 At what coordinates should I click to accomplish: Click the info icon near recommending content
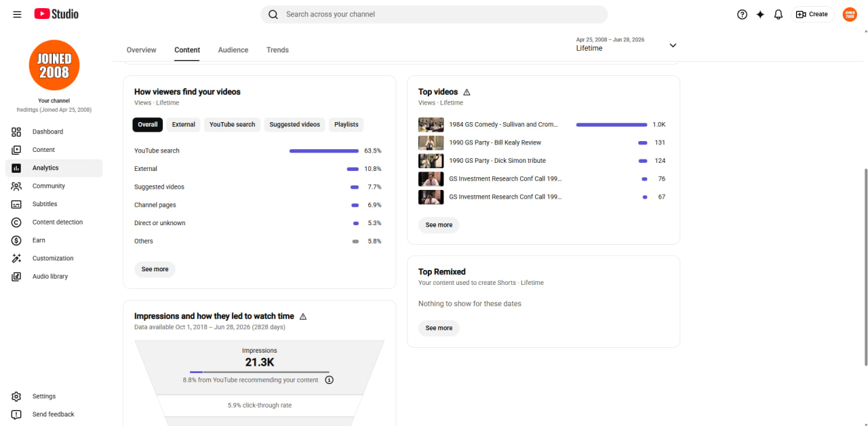point(330,380)
